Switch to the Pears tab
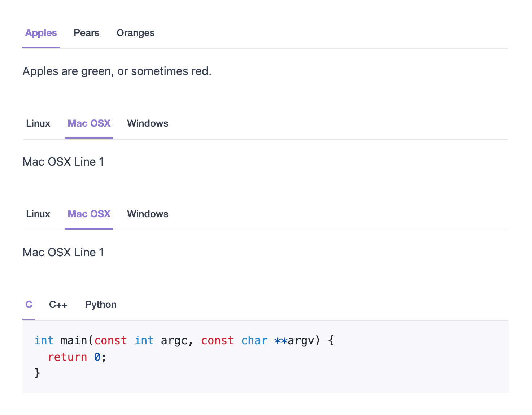This screenshot has width=532, height=415. tap(87, 33)
